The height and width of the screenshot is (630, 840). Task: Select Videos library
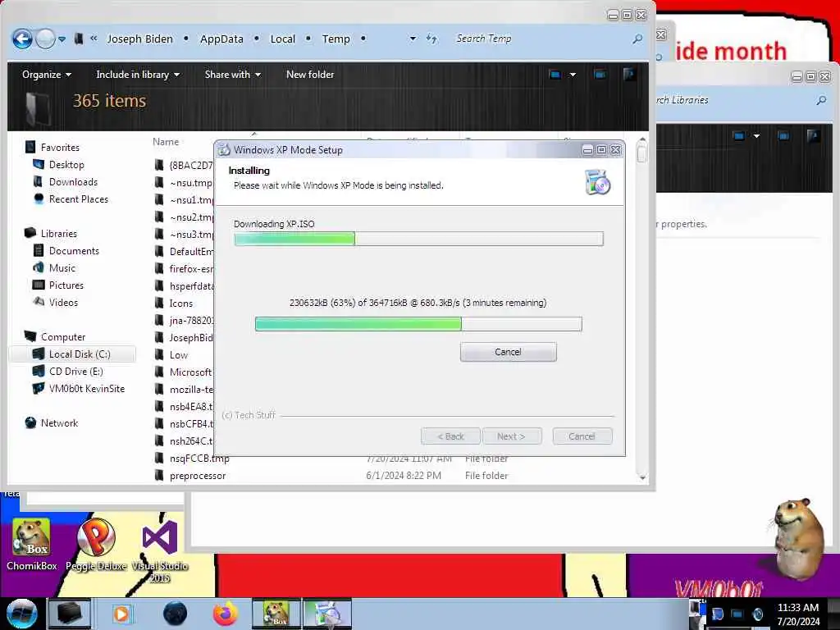coord(63,302)
